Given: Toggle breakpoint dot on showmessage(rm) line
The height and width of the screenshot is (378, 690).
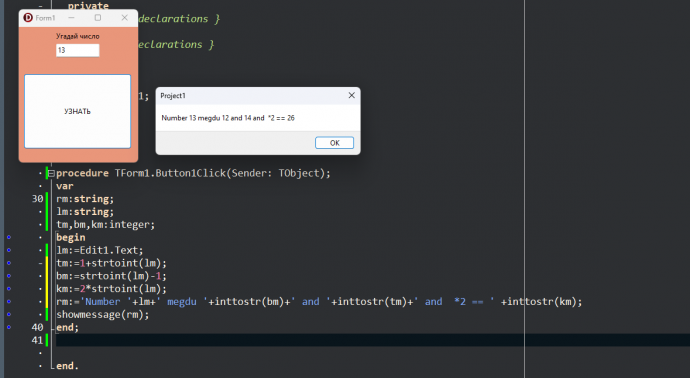Looking at the screenshot, I should (9, 314).
